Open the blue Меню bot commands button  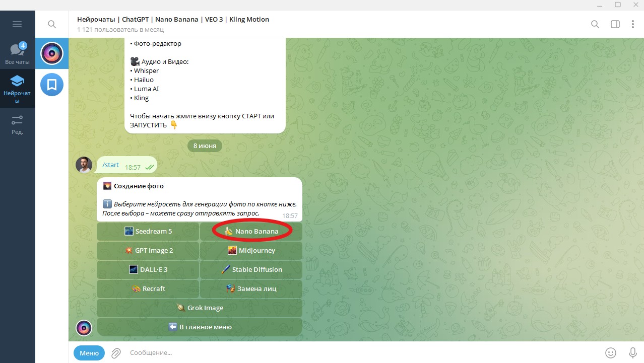(x=89, y=353)
